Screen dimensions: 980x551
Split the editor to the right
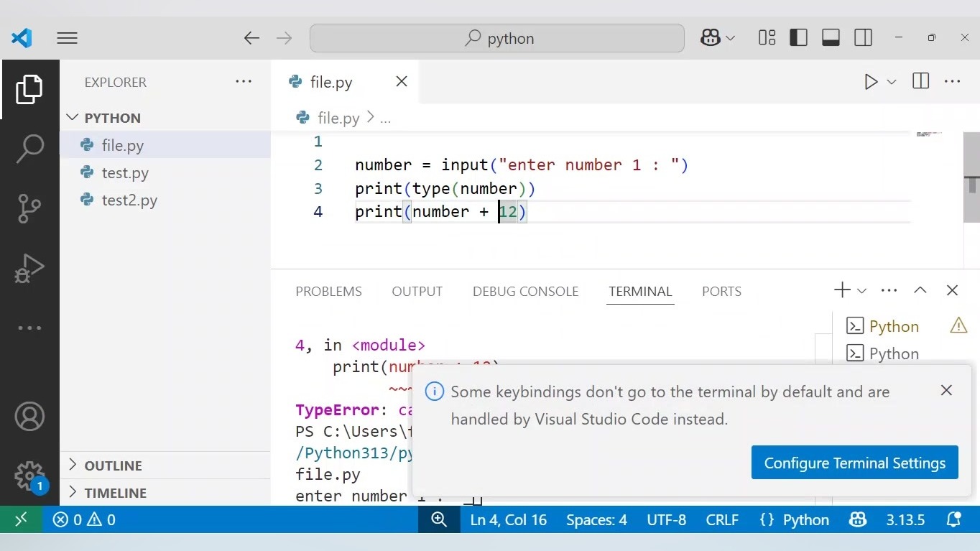[x=920, y=82]
